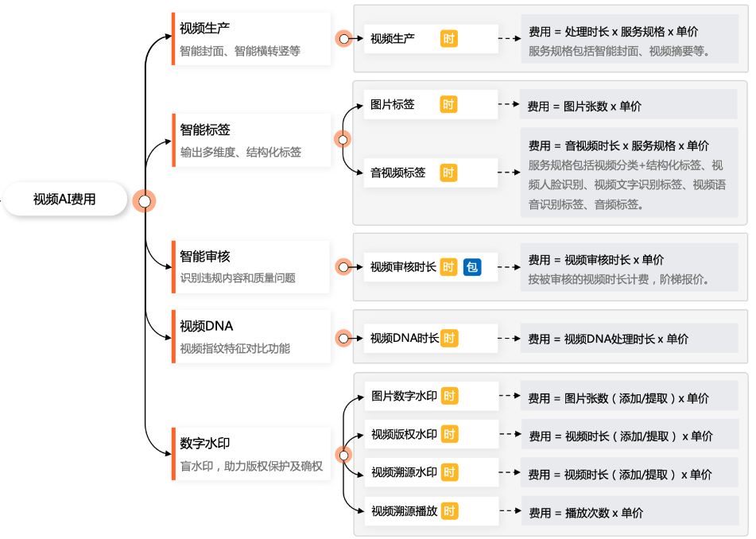756x539 pixels.
Task: Collapse the root node circle beside 视频AI费用
Action: coord(144,201)
